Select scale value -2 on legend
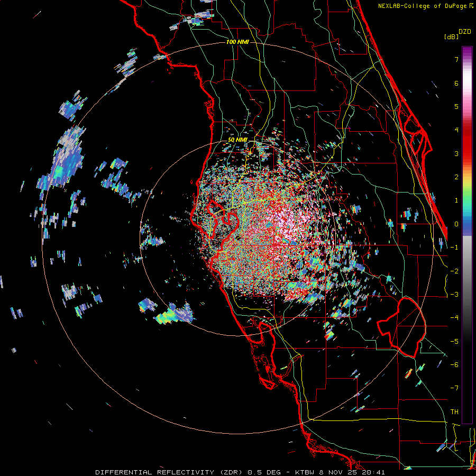The width and height of the screenshot is (476, 476). [454, 271]
